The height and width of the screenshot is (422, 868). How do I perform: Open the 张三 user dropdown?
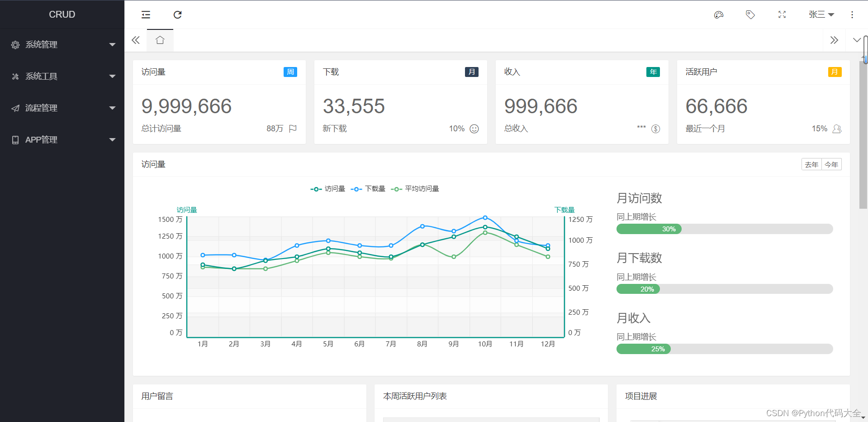click(x=821, y=14)
